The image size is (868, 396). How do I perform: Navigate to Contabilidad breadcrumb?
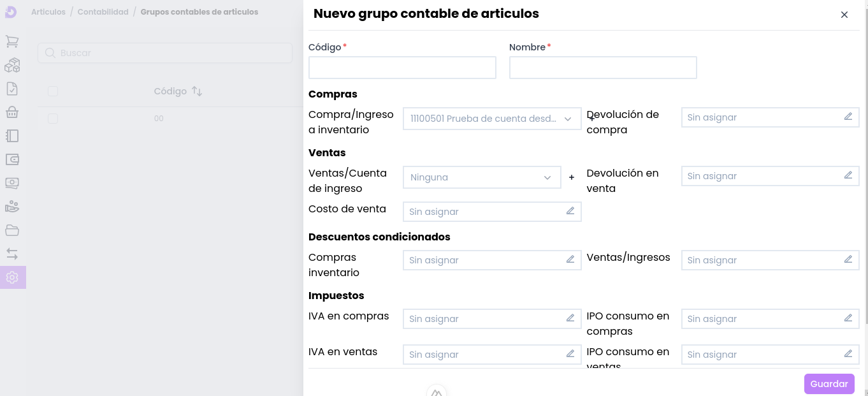[x=103, y=12]
